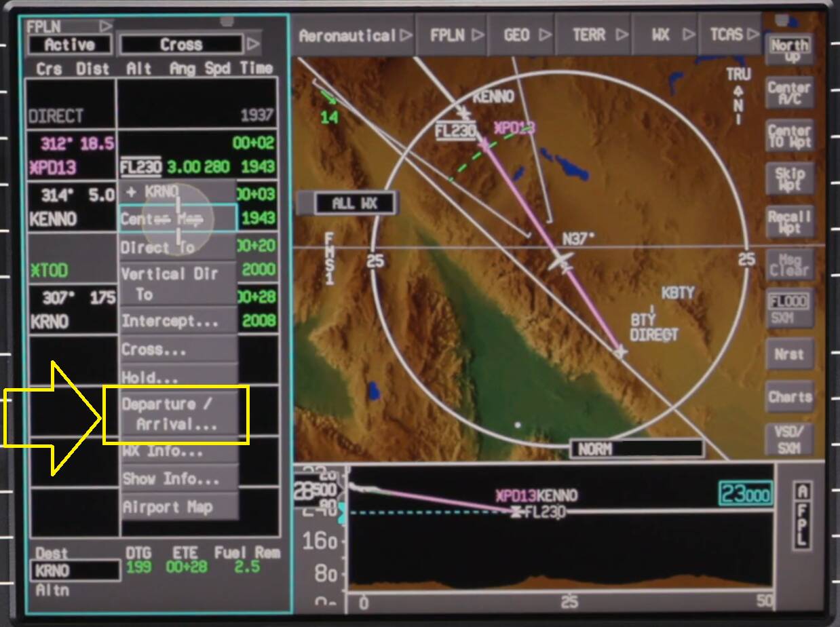Screen dimensions: 840x627
Task: Select Vertical Dir To menu entry
Action: [178, 284]
